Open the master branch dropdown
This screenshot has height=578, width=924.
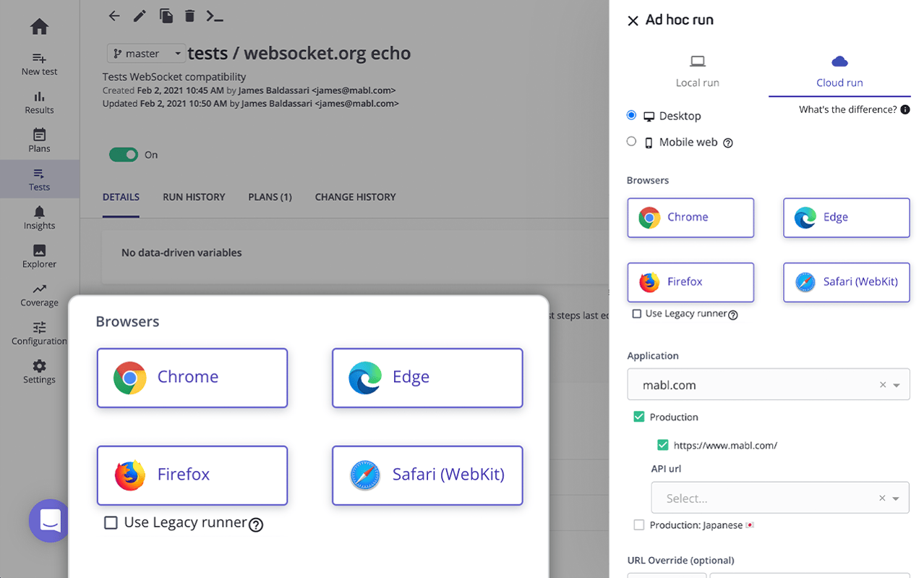click(145, 53)
